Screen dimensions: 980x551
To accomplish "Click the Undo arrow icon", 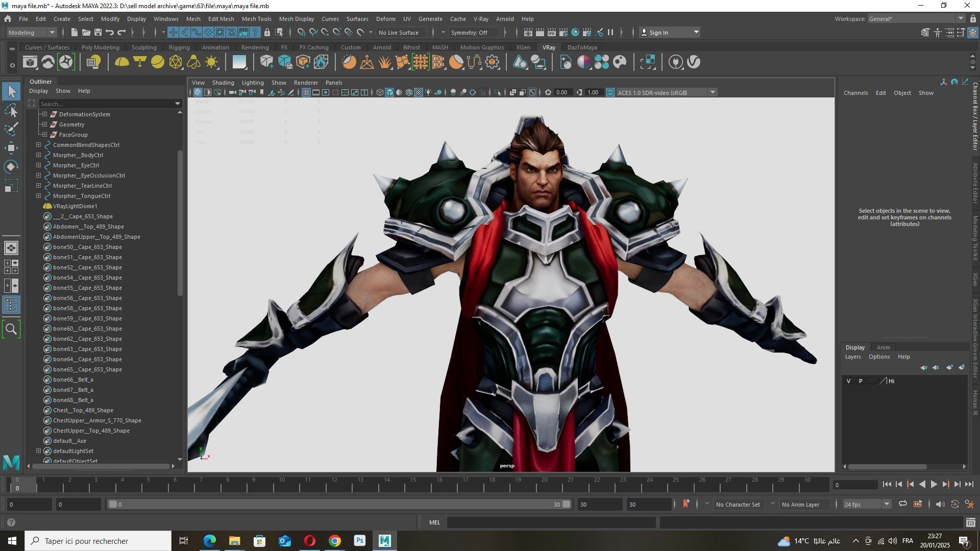I will [x=109, y=33].
